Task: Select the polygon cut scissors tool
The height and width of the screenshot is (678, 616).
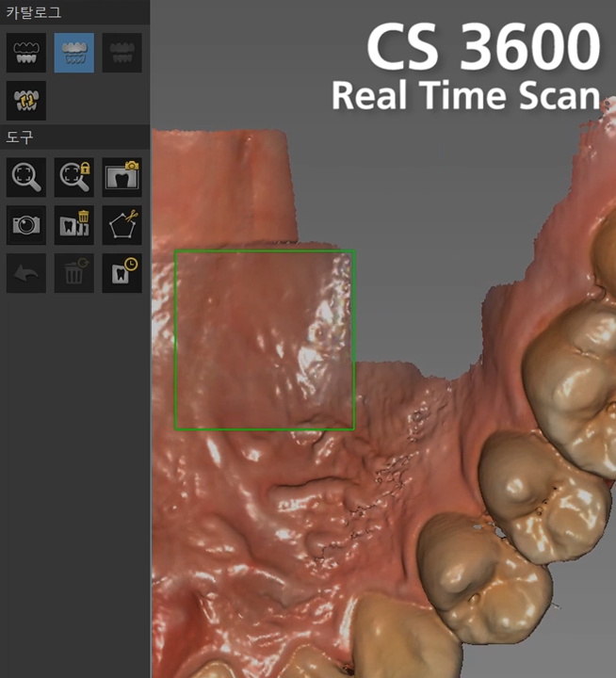Action: pos(122,225)
